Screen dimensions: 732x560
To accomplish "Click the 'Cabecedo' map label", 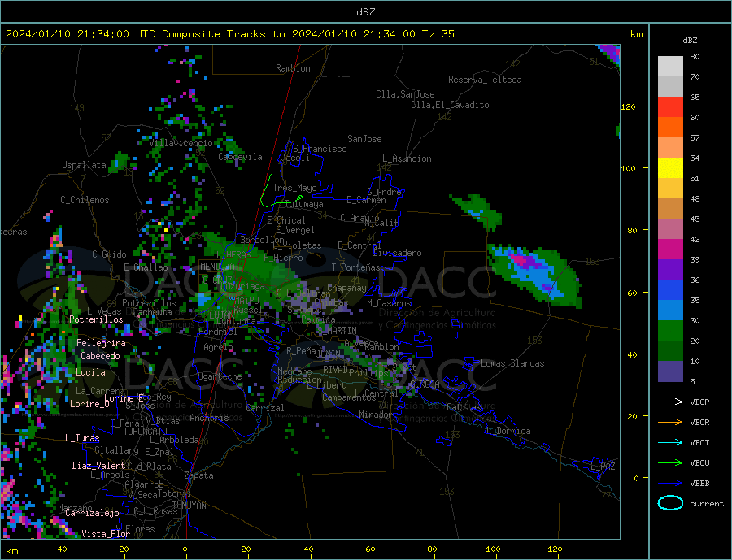I will point(100,357).
